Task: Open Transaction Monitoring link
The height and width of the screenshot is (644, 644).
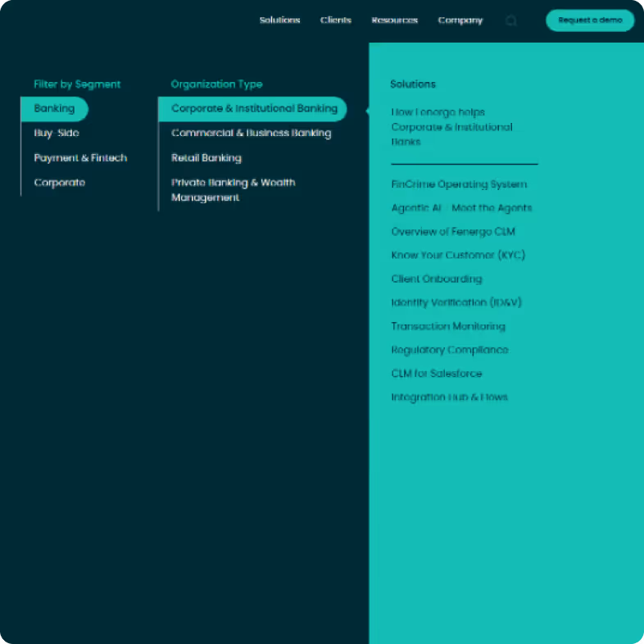Action: 448,326
